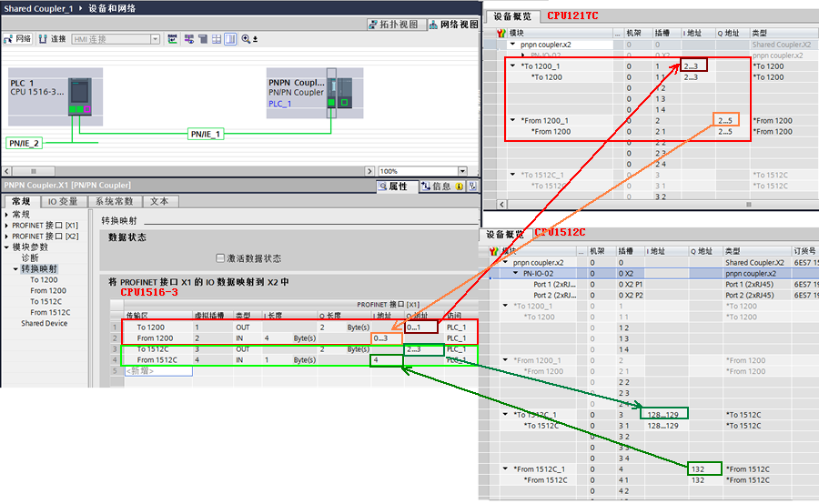Click the page break toolbar icon
This screenshot has width=819, height=504.
pos(203,39)
